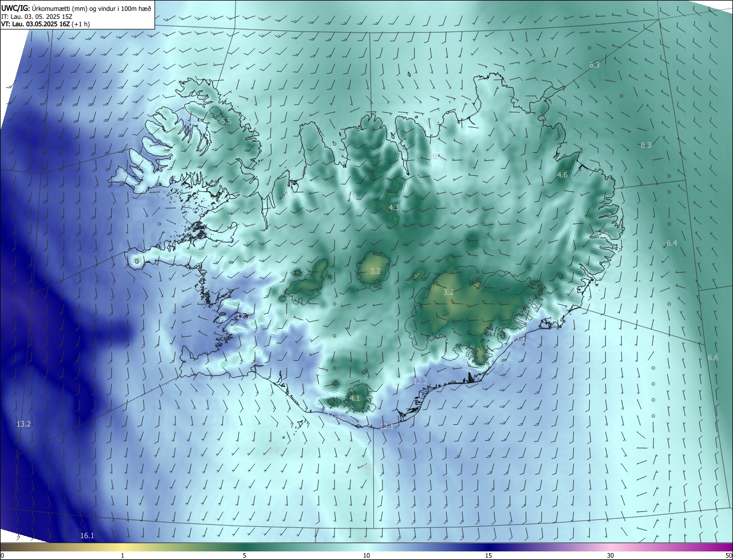Click the 16.1 value on the map
Screen dimensions: 733x560
coord(87,536)
